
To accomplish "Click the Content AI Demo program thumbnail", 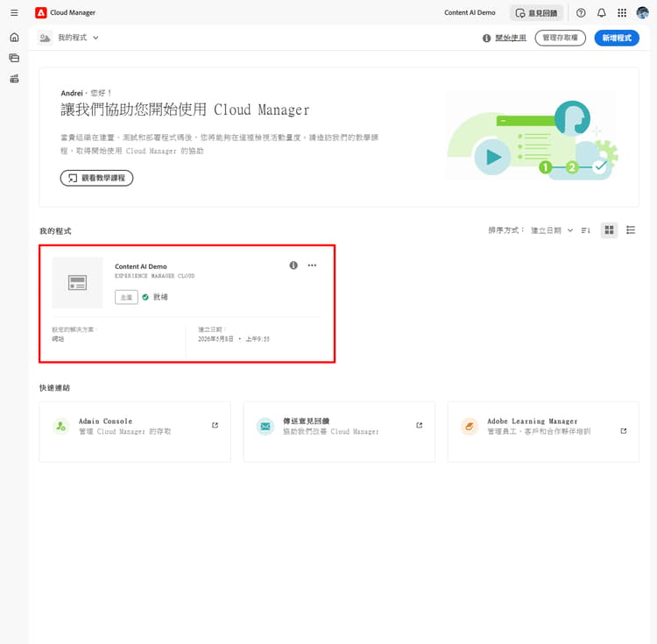I will (x=77, y=283).
